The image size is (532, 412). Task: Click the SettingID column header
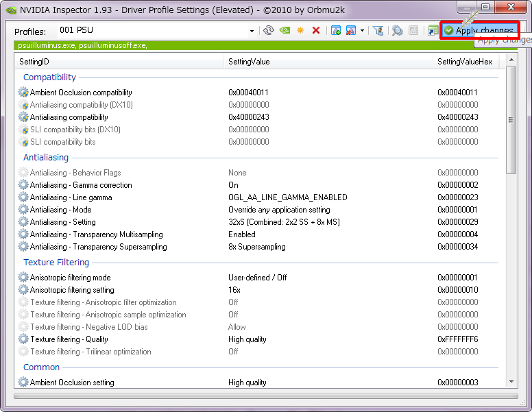coord(119,62)
